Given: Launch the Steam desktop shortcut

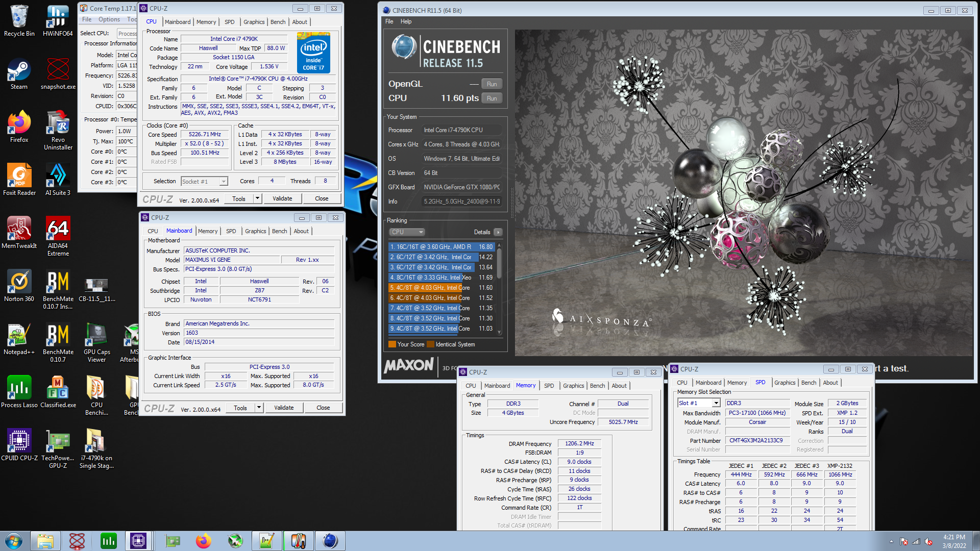Looking at the screenshot, I should [x=19, y=74].
